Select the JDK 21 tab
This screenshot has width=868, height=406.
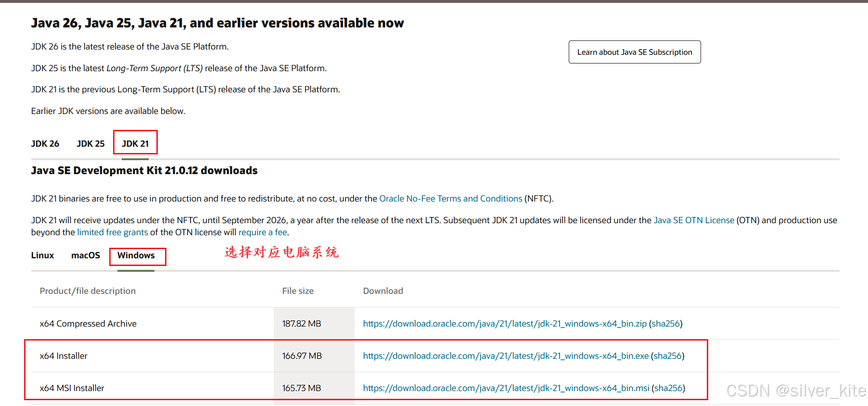135,144
